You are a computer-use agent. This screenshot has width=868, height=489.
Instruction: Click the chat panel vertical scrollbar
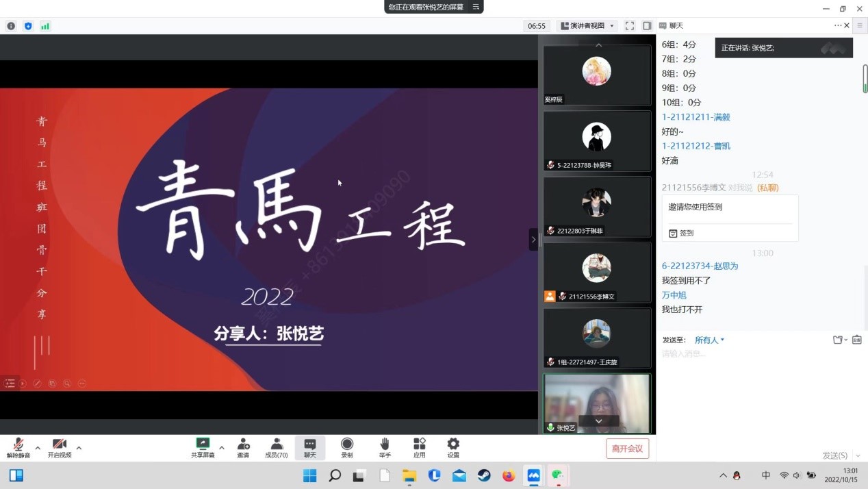(x=865, y=79)
